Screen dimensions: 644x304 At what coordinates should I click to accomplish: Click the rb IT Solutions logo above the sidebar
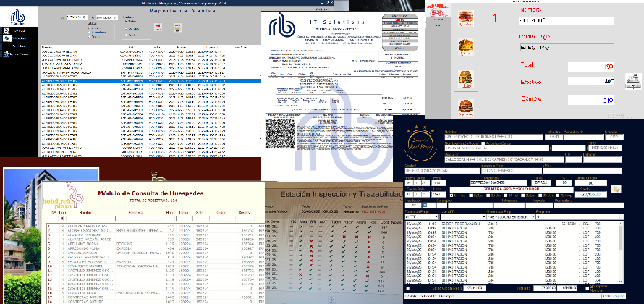coord(17,17)
